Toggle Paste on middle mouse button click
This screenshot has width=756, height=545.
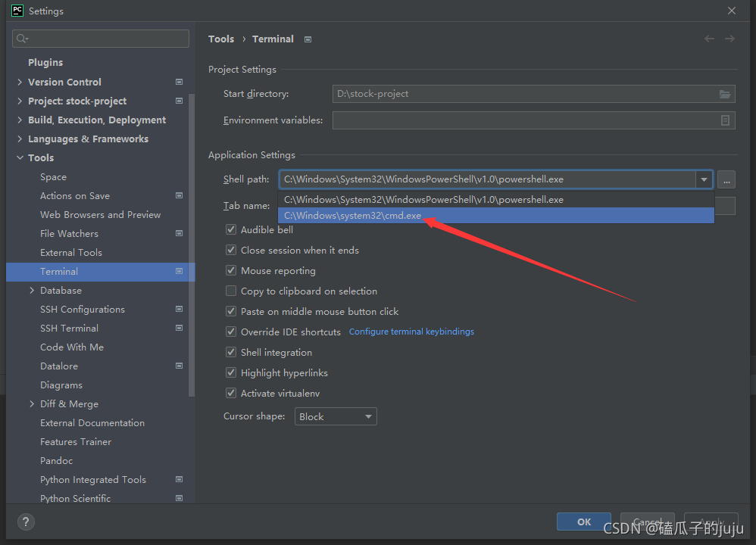231,311
